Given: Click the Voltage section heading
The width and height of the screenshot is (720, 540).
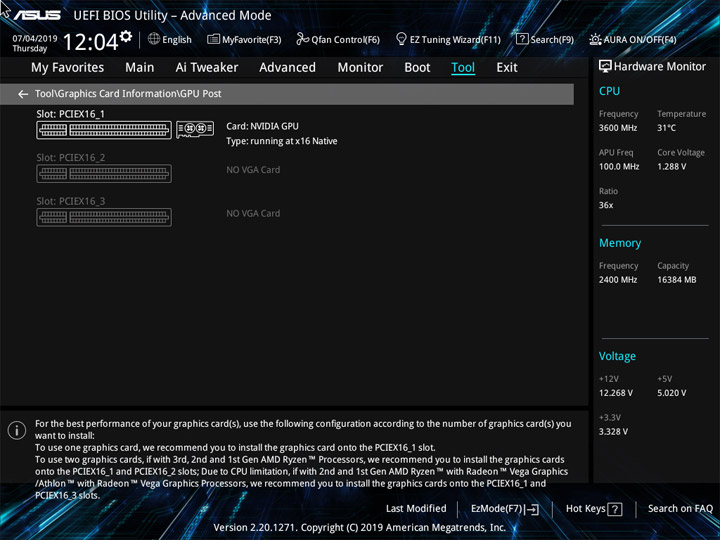Looking at the screenshot, I should tap(617, 356).
